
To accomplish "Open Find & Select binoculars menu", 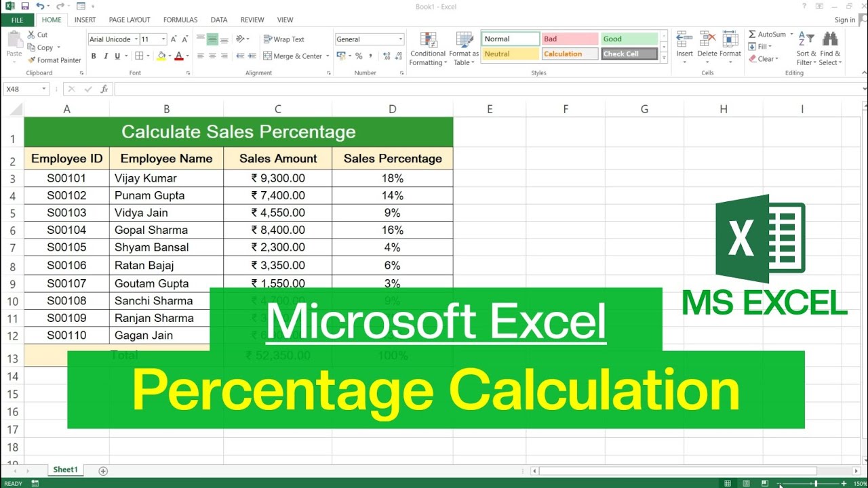I will pyautogui.click(x=830, y=49).
